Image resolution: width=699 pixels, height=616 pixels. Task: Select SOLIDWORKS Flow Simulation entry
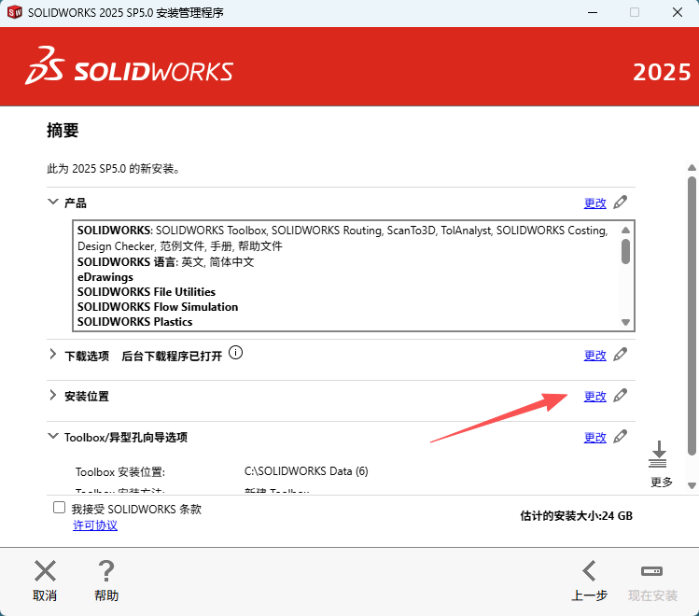click(x=158, y=307)
